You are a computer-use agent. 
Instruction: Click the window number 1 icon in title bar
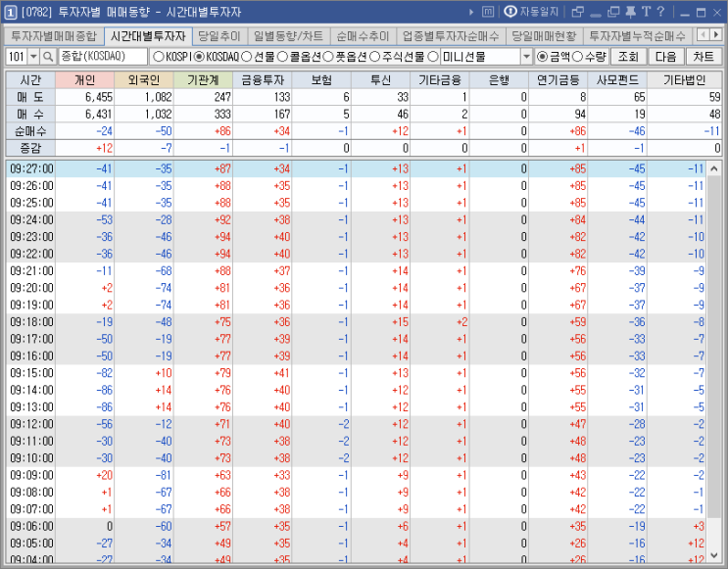click(x=11, y=13)
